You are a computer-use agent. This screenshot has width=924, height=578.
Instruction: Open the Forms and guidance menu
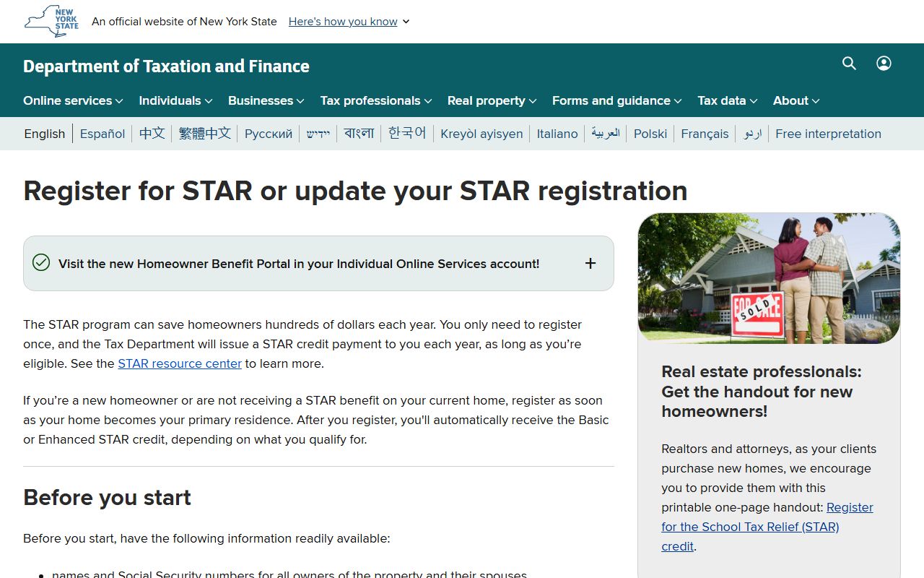tap(617, 100)
